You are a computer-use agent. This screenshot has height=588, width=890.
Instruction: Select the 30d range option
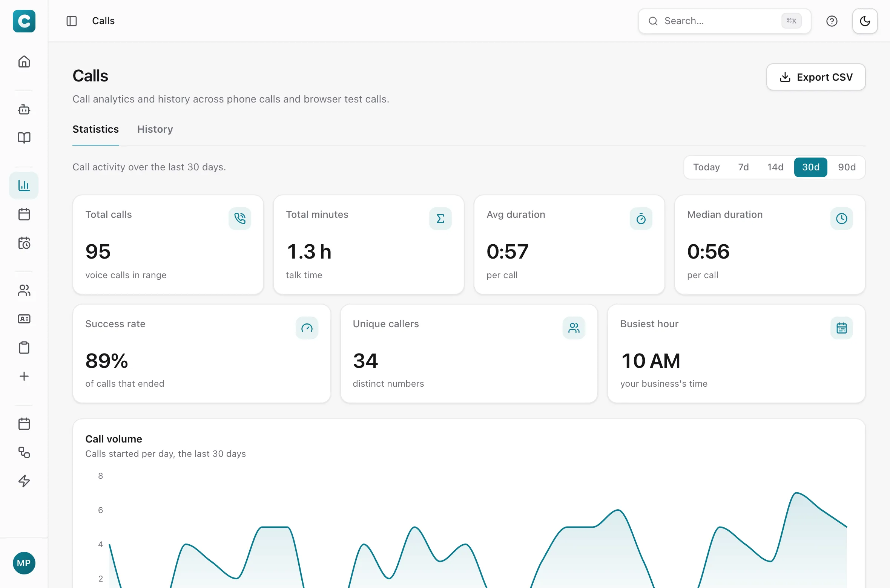click(811, 167)
